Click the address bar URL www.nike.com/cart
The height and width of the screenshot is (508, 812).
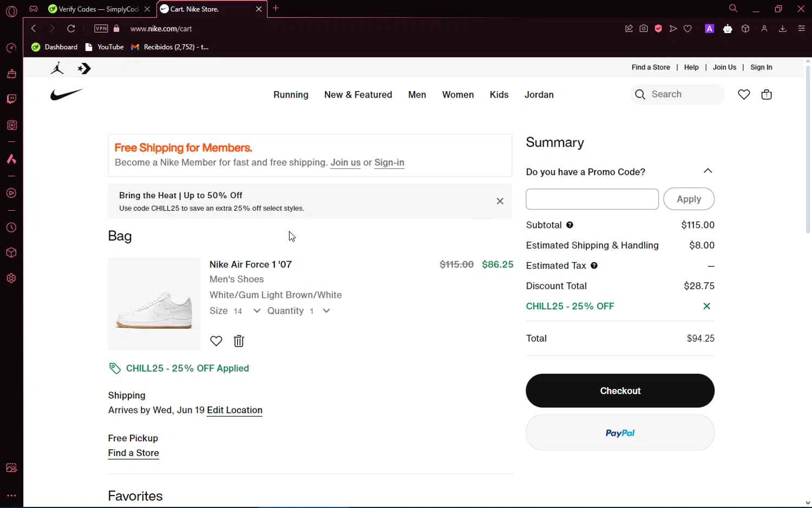click(x=161, y=29)
